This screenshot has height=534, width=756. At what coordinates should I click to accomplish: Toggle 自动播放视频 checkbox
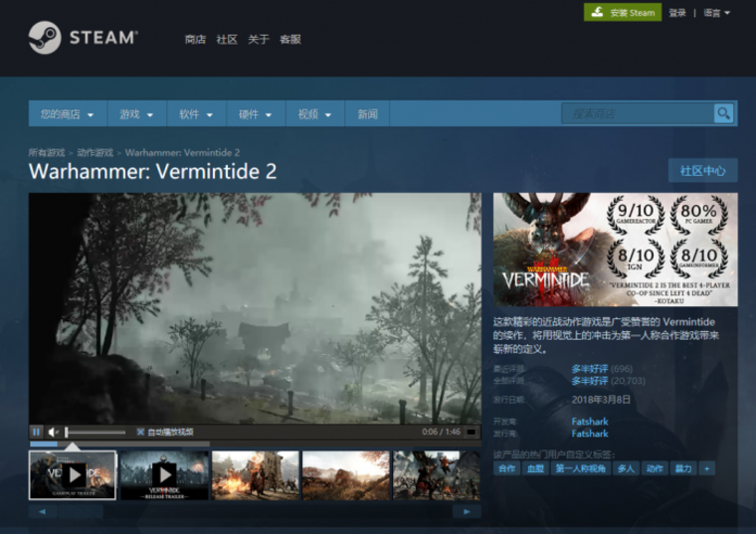[140, 432]
